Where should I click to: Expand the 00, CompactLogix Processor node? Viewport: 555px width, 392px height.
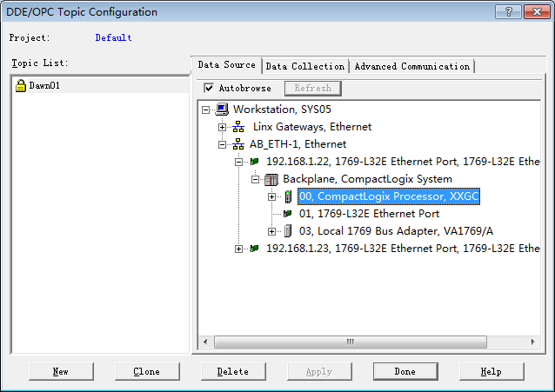[271, 196]
